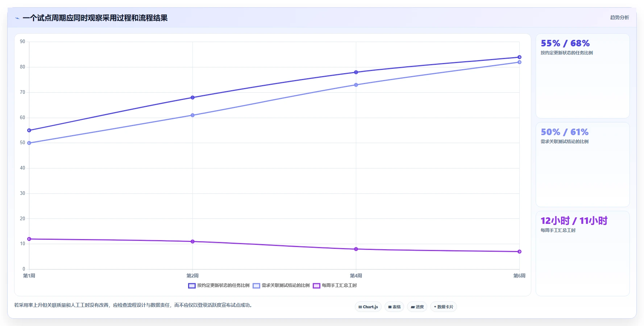Click the 数据卡片 chip

[x=443, y=307]
